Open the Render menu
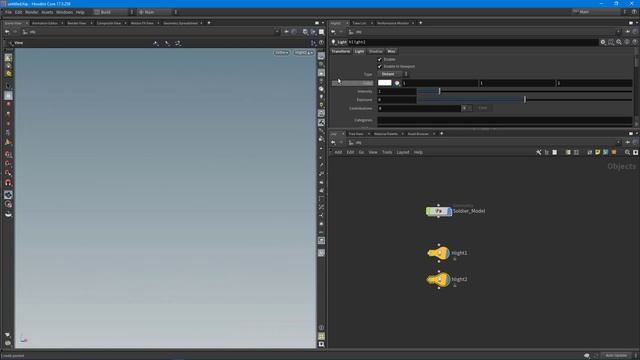This screenshot has height=360, width=640. coord(32,12)
